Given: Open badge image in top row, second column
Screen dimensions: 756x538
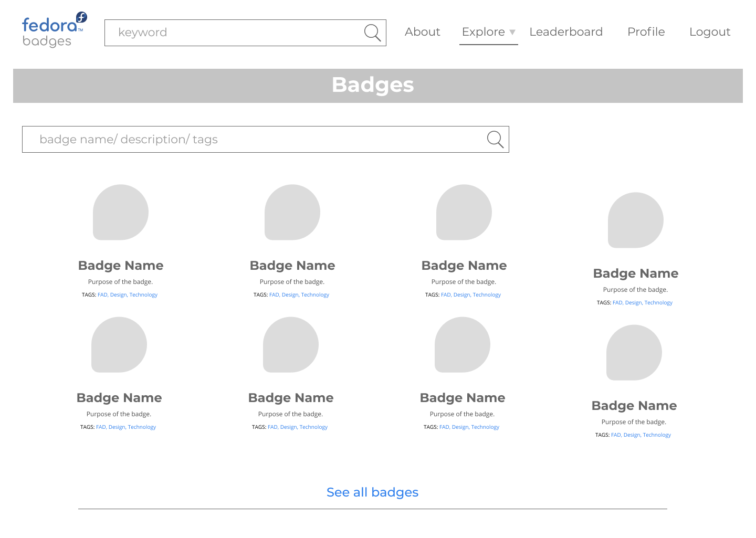Looking at the screenshot, I should pos(292,212).
